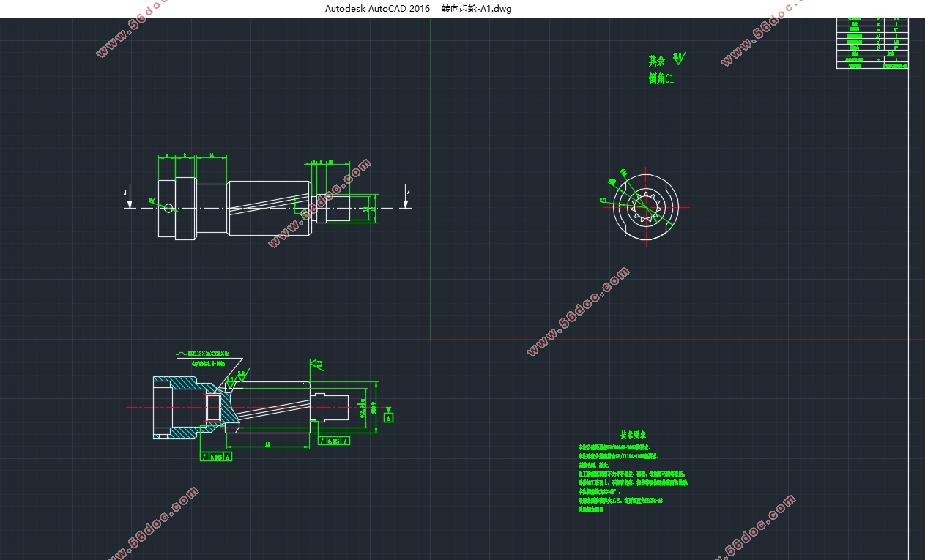Click the gear parameter table in top-right corner

tap(872, 42)
